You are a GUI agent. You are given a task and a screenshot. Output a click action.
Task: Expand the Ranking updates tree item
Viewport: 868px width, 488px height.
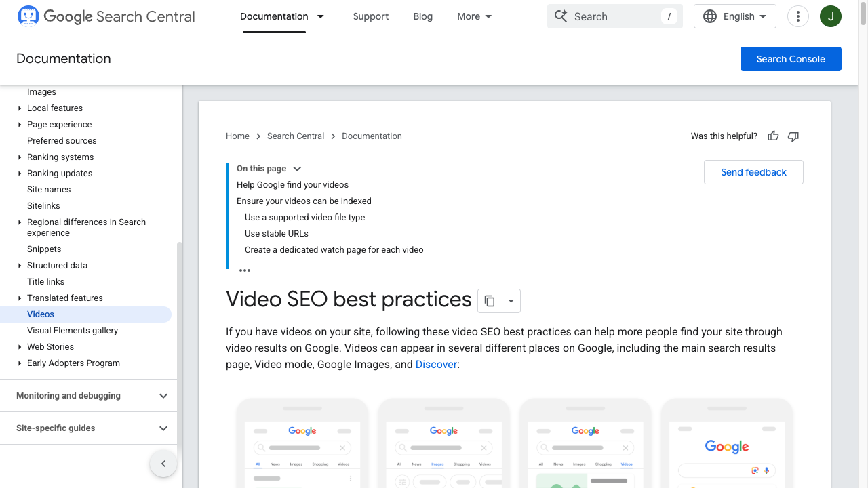[x=20, y=174]
